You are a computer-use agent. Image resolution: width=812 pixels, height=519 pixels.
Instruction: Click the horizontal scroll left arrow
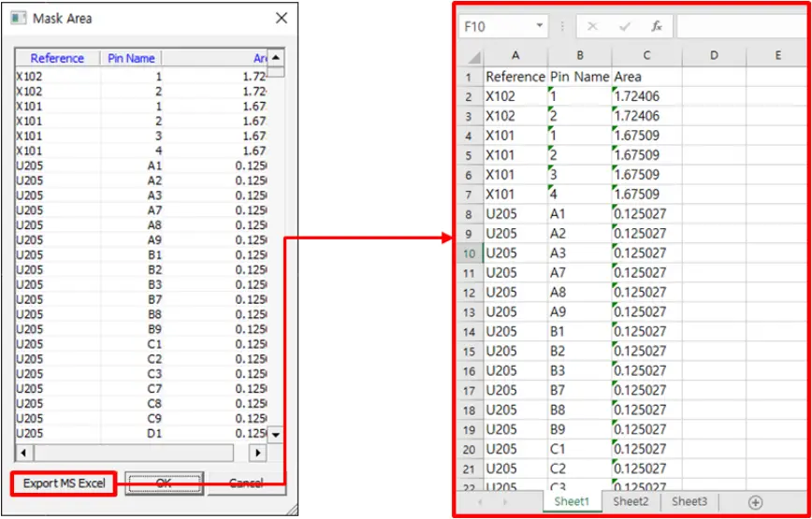(x=23, y=453)
